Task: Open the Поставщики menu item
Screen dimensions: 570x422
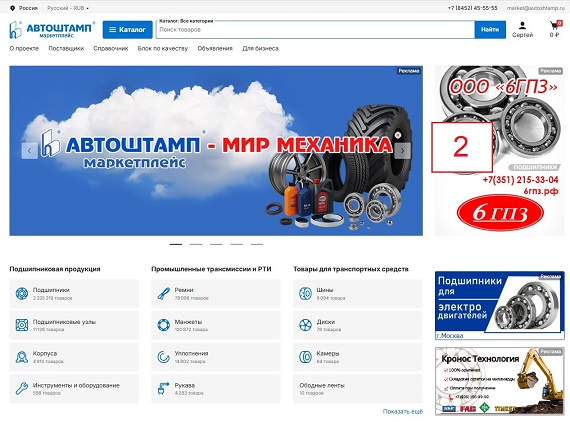Action: 66,48
